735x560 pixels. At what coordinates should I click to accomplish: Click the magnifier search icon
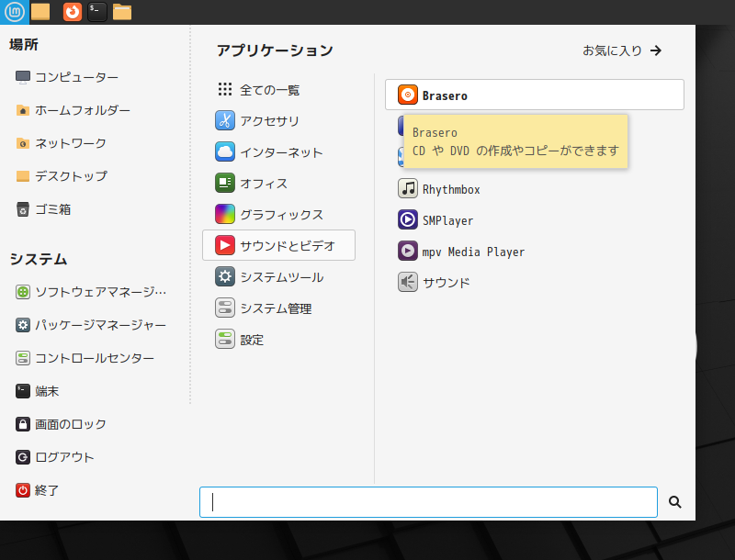675,502
